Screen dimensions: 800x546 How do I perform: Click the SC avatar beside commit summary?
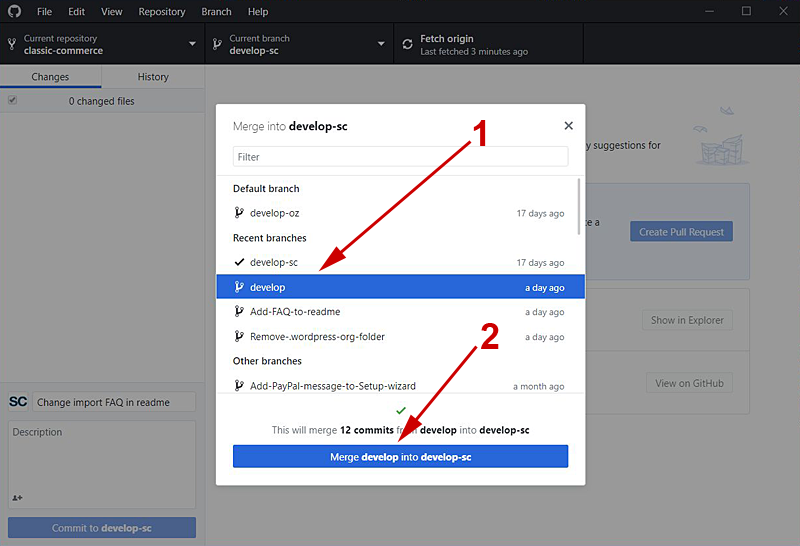tap(18, 402)
